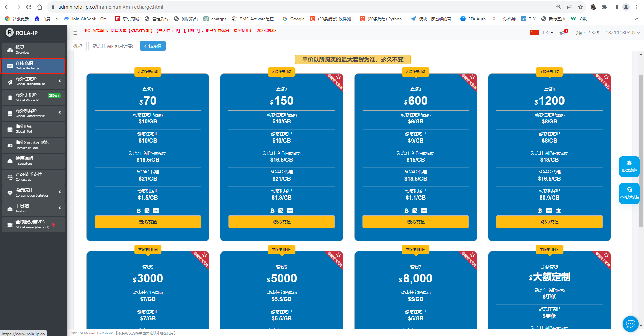Screen dimensions: 644x336
Task: Click the bank payment icon in Package 4
Action: point(558,211)
